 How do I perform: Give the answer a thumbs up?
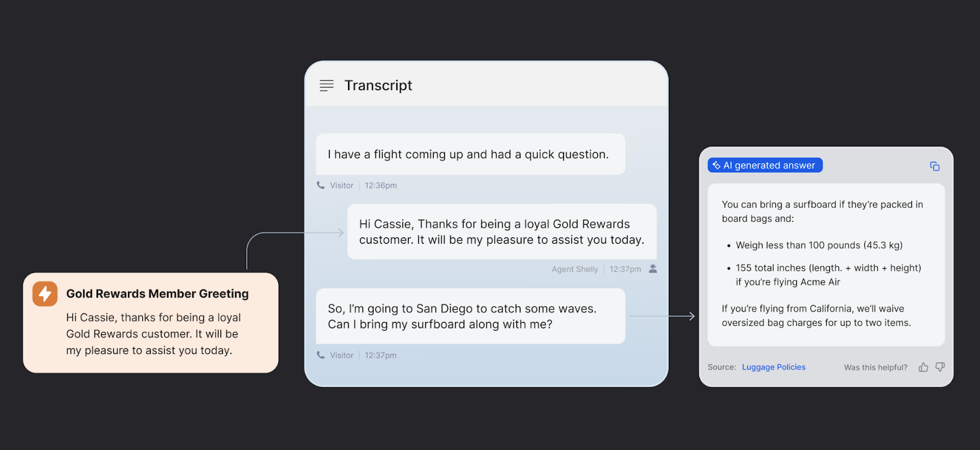923,367
